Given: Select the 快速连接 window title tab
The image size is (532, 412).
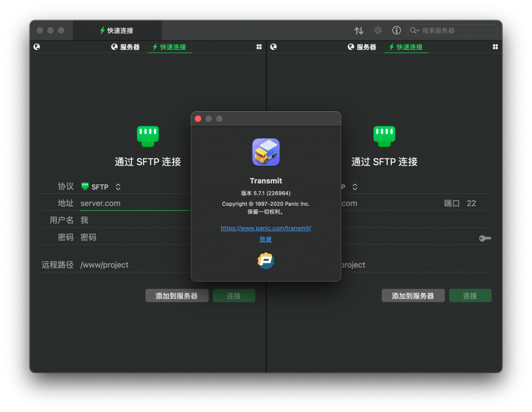Looking at the screenshot, I should tap(117, 31).
